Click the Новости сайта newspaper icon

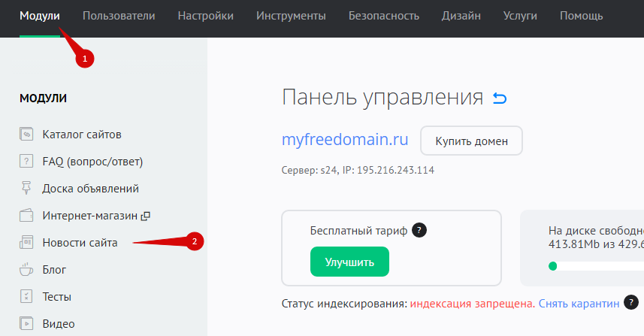click(x=27, y=243)
